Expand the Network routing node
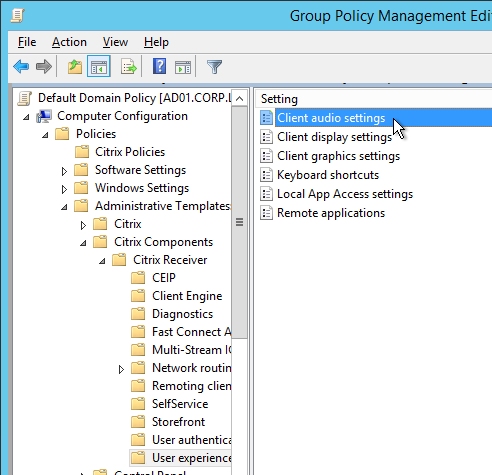 (x=121, y=369)
